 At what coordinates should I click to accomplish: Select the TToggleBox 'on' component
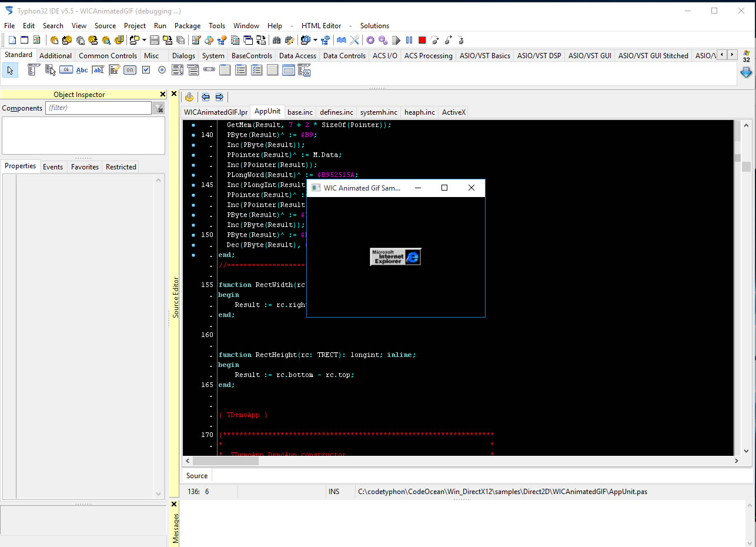pos(130,70)
